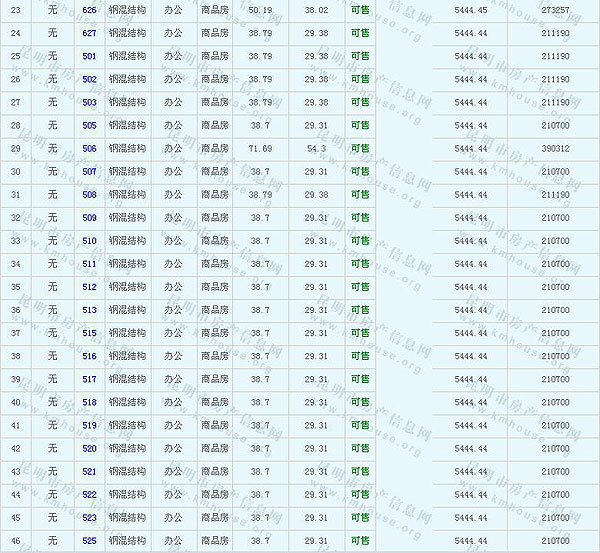Screen dimensions: 600x553
Task: Click 可售 status for room 626
Action: click(360, 10)
